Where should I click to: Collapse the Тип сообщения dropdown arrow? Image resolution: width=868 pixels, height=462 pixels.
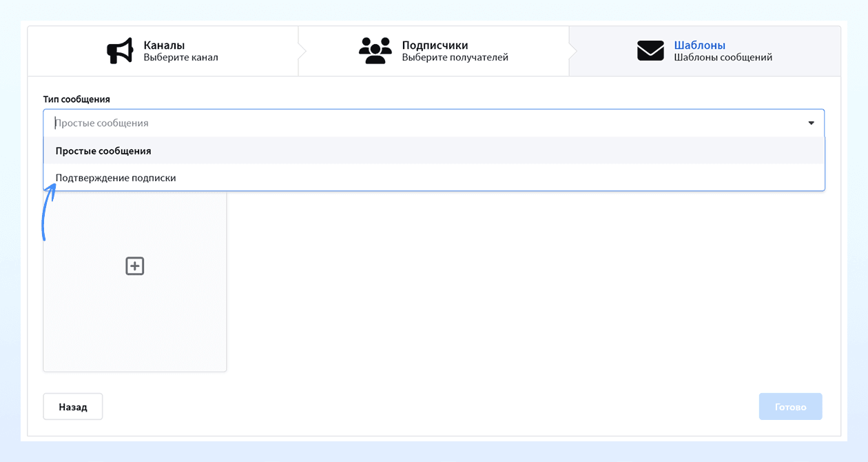811,123
